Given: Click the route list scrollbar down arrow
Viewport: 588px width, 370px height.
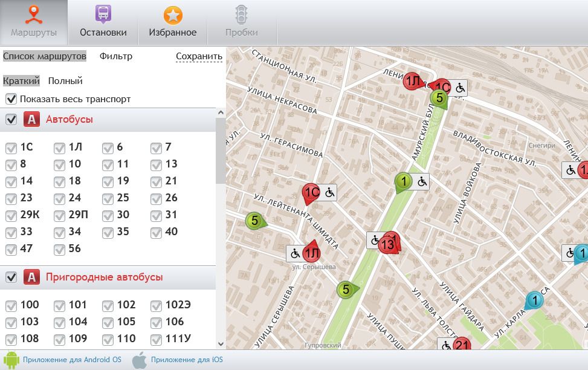Looking at the screenshot, I should coord(220,343).
